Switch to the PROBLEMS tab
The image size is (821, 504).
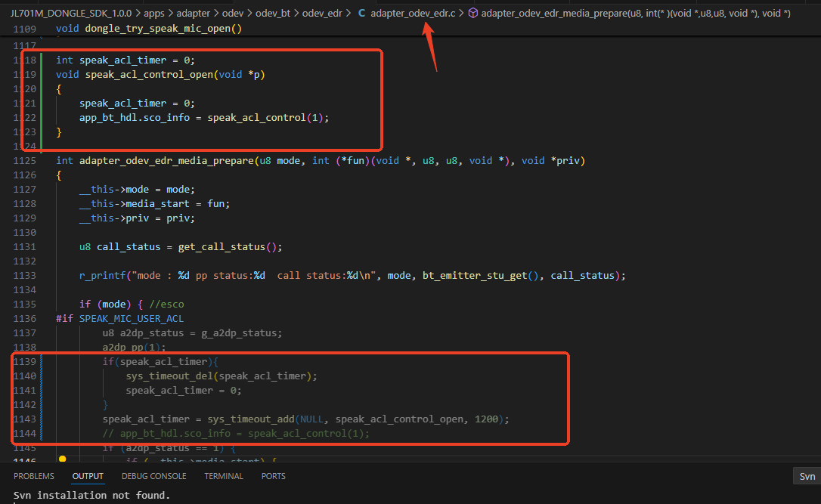[x=34, y=476]
